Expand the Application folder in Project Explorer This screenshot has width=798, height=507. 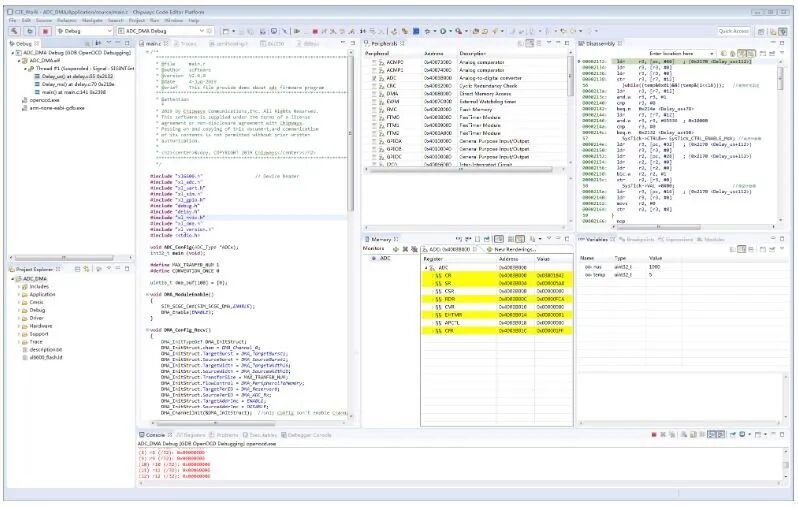click(19, 295)
